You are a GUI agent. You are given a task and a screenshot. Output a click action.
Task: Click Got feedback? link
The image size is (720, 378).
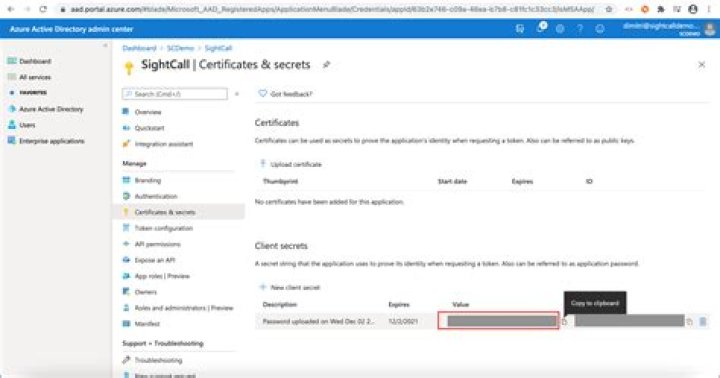285,94
